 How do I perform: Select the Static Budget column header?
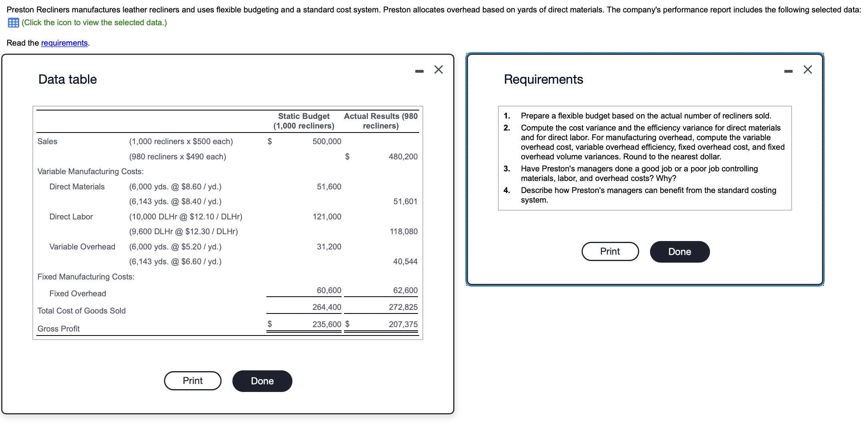pyautogui.click(x=304, y=121)
